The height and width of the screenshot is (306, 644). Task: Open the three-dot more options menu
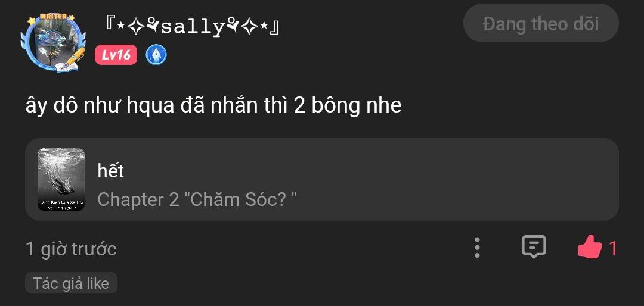[x=477, y=248]
